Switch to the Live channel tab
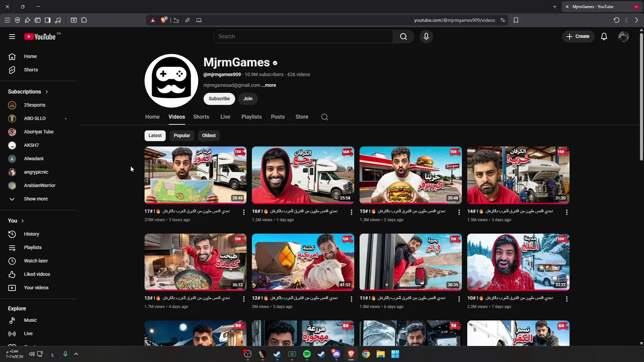Screen dimensions: 644x362 pyautogui.click(x=225, y=117)
